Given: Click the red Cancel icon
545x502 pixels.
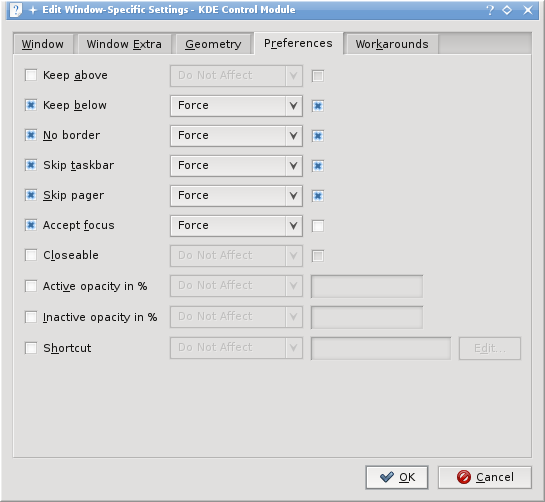Looking at the screenshot, I should [463, 477].
